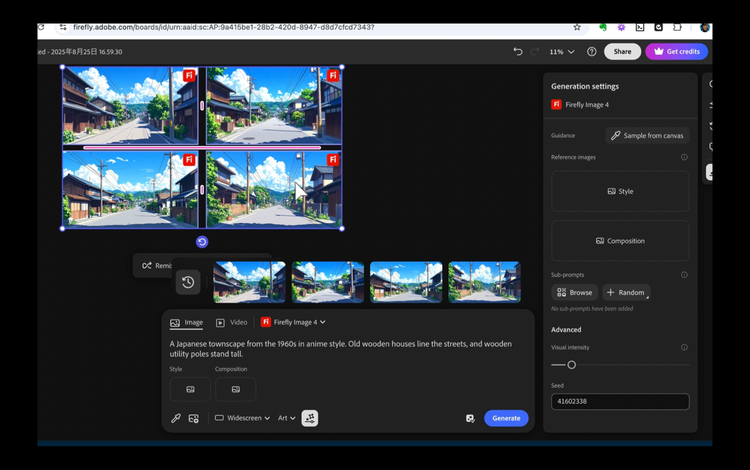750x470 pixels.
Task: Switch to the Video tab
Action: 232,322
